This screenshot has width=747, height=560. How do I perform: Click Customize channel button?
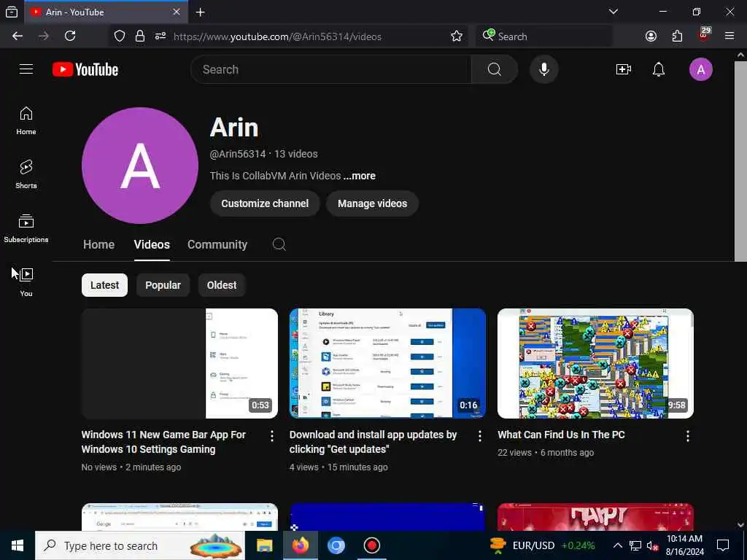click(265, 203)
